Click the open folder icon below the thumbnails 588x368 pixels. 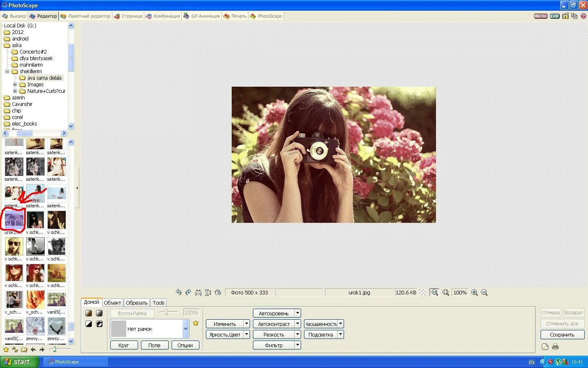pos(24,350)
